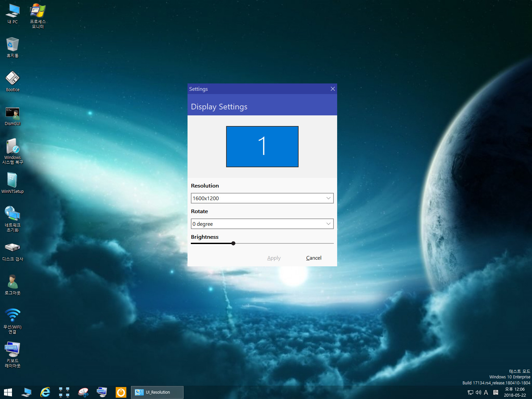Click the Cancel button
Viewport: 532px width, 399px height.
click(x=314, y=258)
